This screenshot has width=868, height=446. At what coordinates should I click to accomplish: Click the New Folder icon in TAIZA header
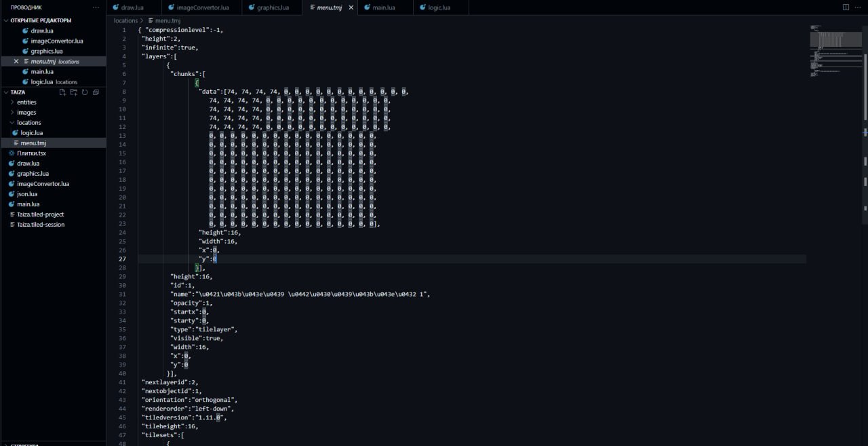73,92
